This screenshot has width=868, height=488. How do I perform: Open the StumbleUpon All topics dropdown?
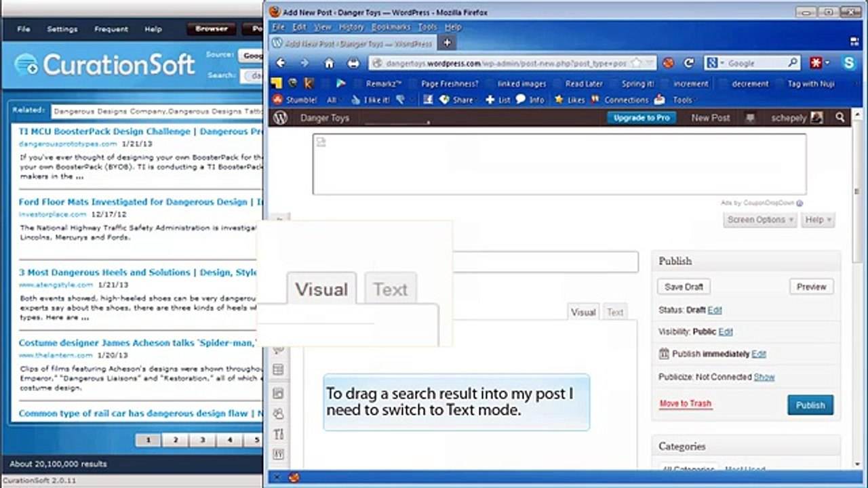tap(334, 100)
